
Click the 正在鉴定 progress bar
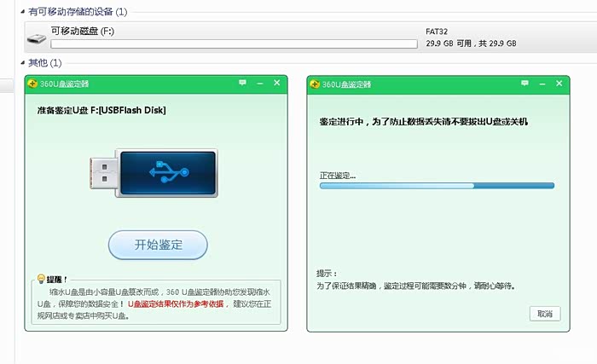(437, 185)
